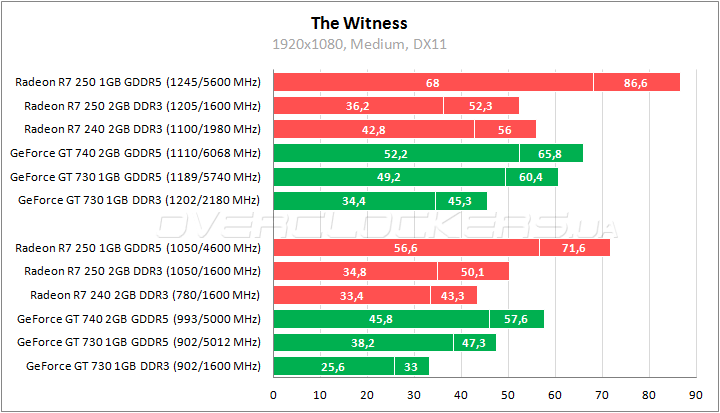Image resolution: width=720 pixels, height=413 pixels.
Task: Select the Radeon R7 240 2GB DDR3 (780/1600 MHz) label
Action: [145, 295]
